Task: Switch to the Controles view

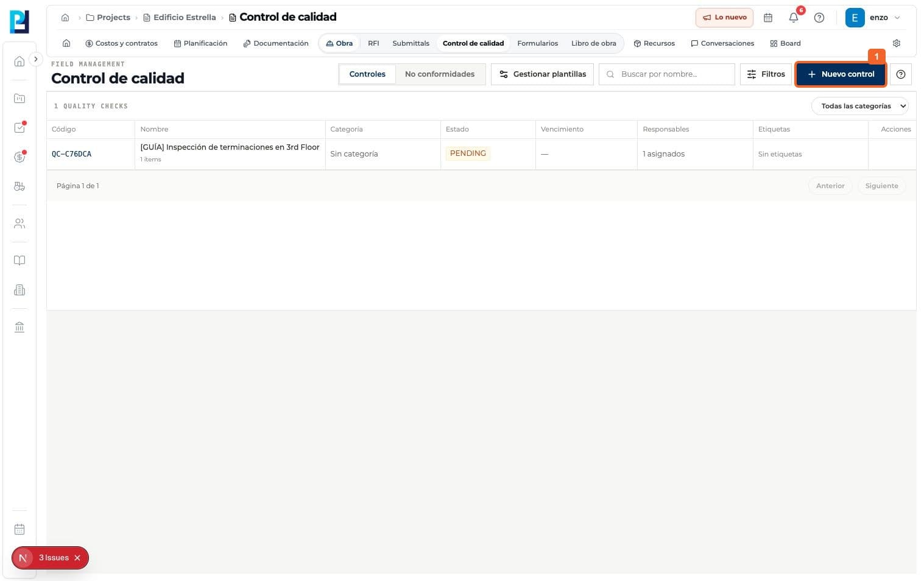Action: coord(367,74)
